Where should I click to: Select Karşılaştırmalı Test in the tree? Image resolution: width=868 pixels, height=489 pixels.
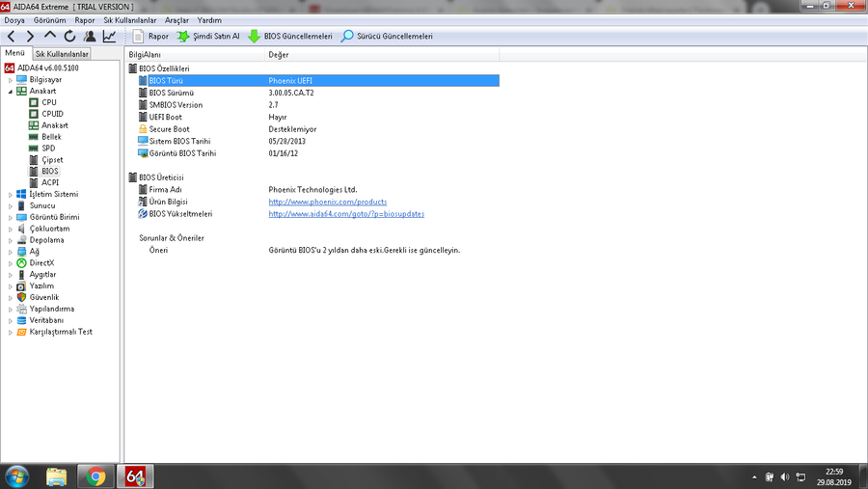(61, 333)
